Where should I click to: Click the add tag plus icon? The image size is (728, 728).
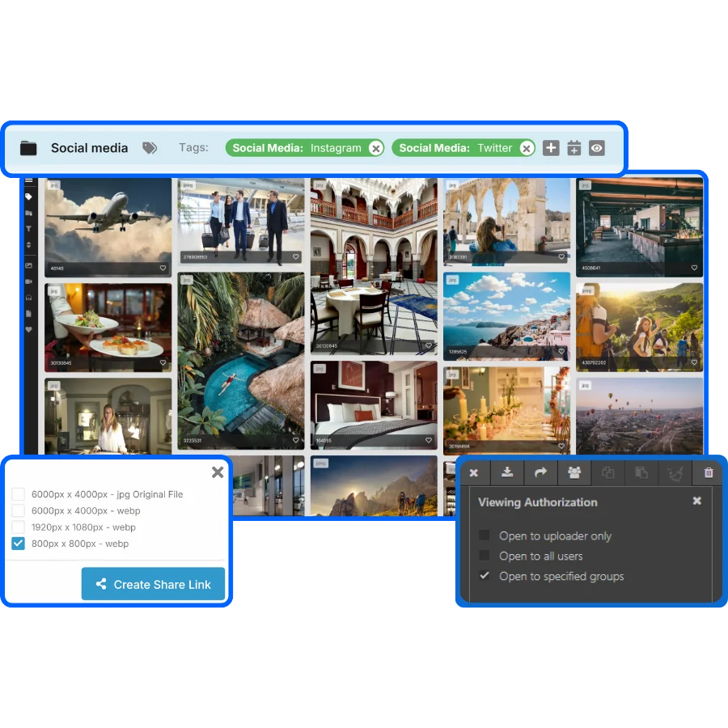pos(551,148)
